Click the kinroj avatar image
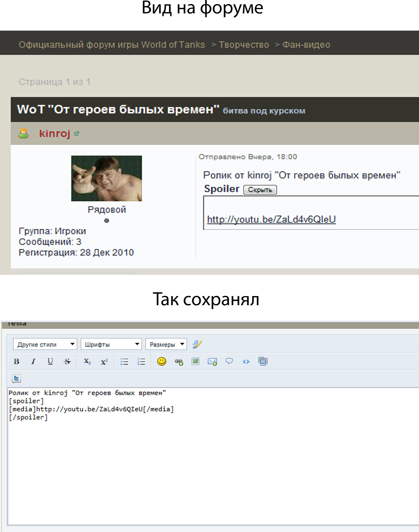The height and width of the screenshot is (532, 419). [x=107, y=178]
